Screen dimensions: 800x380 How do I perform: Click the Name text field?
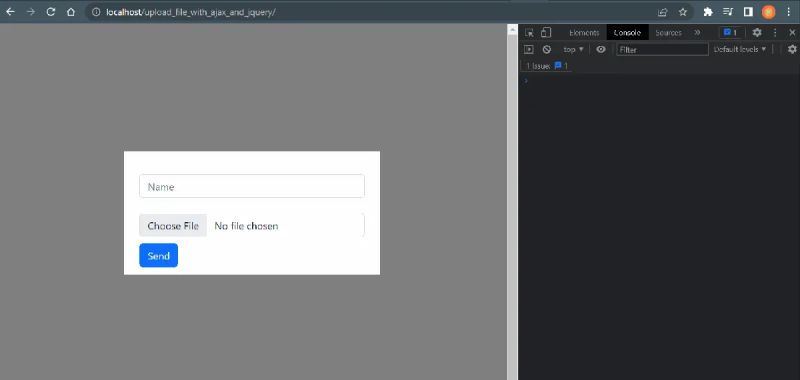[252, 186]
